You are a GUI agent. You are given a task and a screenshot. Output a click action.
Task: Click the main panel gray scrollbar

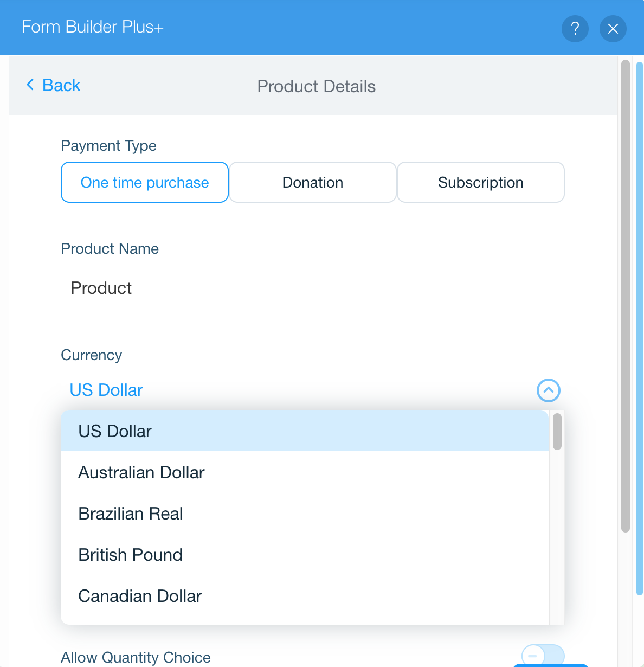point(626,296)
